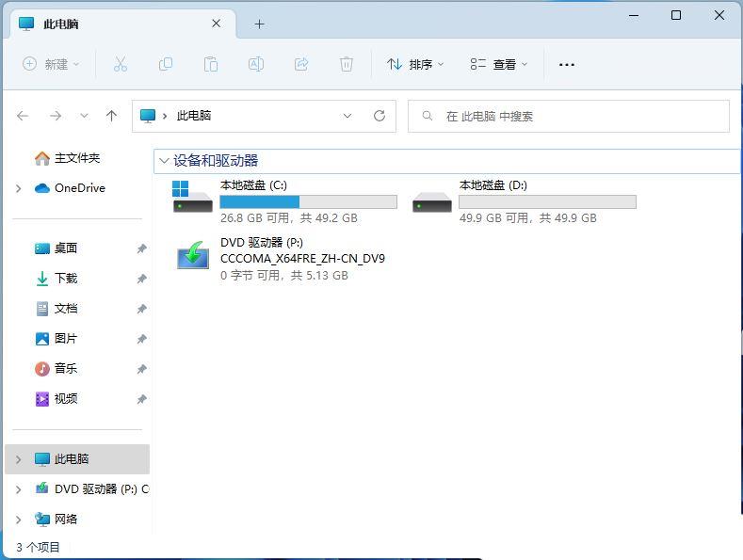Go back with the left arrow
Image resolution: width=743 pixels, height=560 pixels.
[x=23, y=116]
